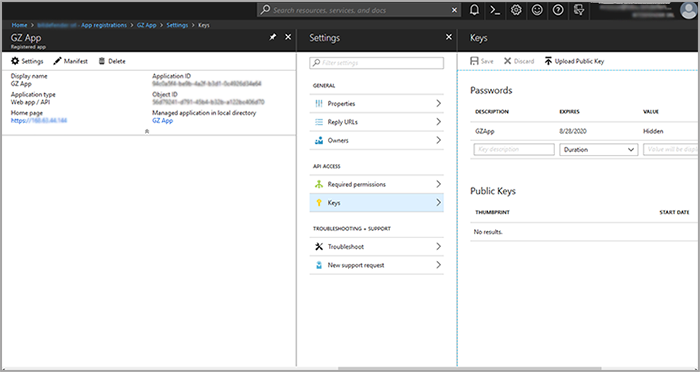The image size is (700, 372).
Task: Delete the GZ App registration
Action: click(x=112, y=61)
